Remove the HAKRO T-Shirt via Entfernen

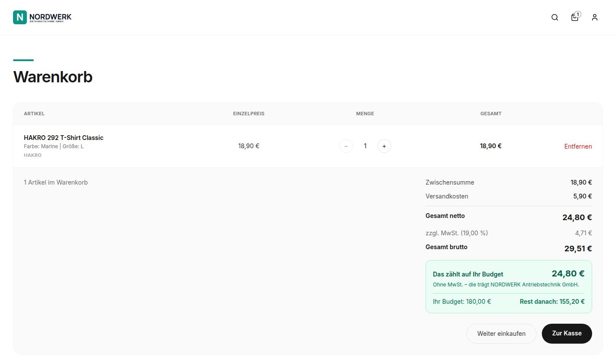tap(578, 146)
